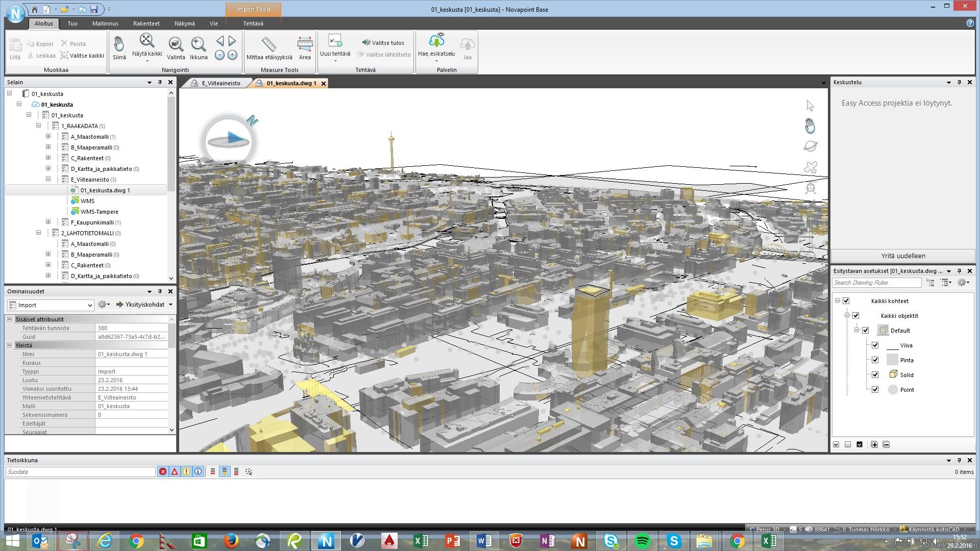Toggle the Solid checkbox
This screenshot has height=551, width=980.
pos(875,375)
